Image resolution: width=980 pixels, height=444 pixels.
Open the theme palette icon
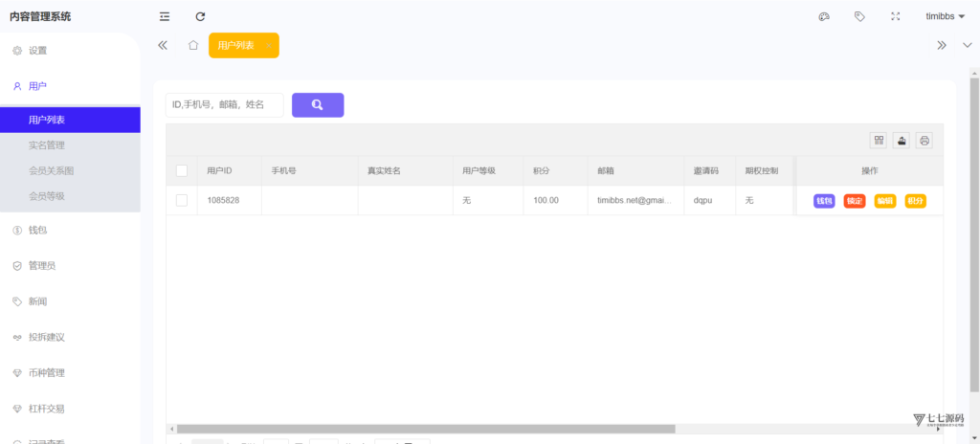point(824,17)
